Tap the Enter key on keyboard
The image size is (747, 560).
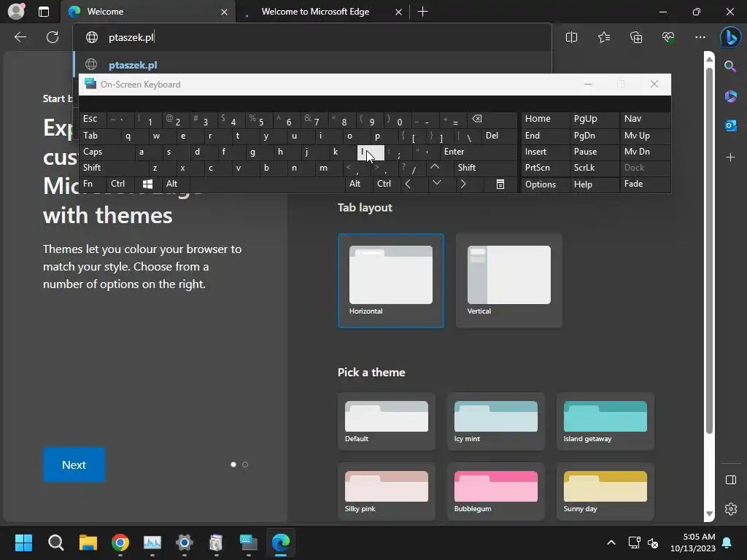[479, 152]
